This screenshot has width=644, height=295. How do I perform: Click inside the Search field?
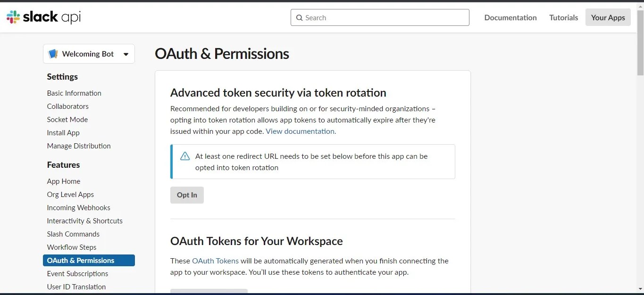380,17
